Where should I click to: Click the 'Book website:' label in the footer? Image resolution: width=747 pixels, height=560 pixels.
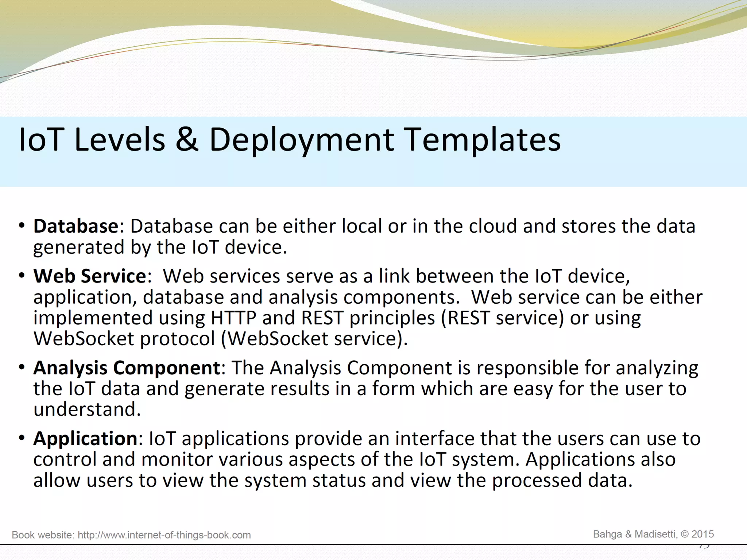pos(43,535)
